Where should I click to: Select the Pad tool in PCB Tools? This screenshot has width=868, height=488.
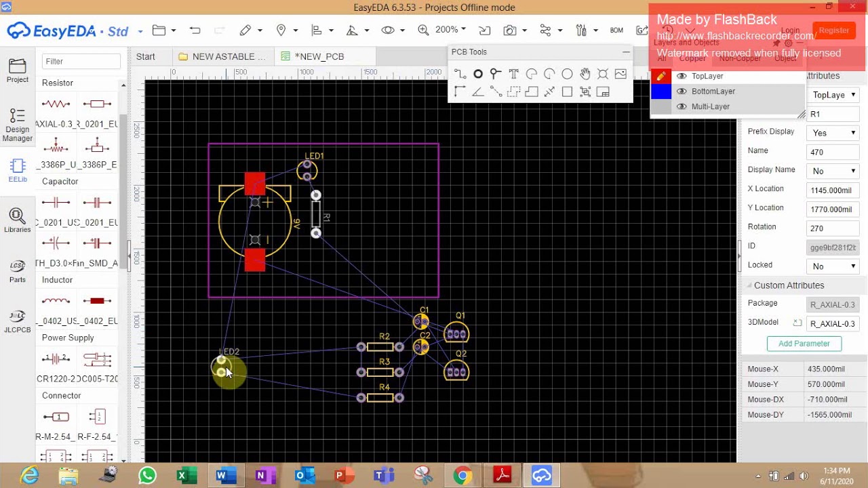point(478,74)
